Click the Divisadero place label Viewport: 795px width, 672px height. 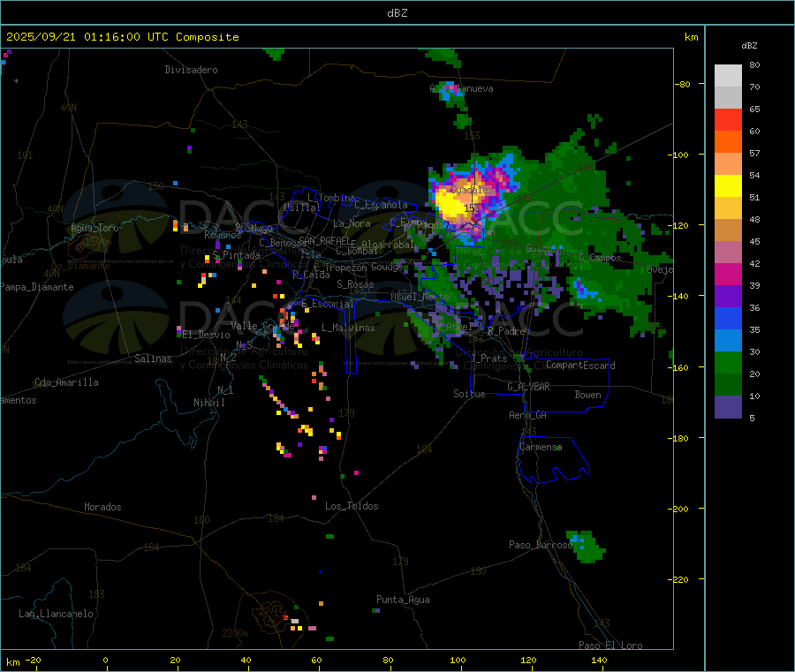[191, 70]
